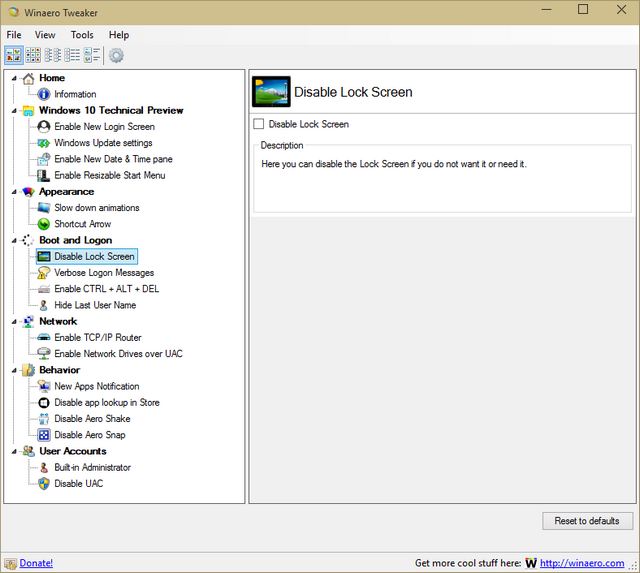Select the tile view toolbar icon

point(92,55)
